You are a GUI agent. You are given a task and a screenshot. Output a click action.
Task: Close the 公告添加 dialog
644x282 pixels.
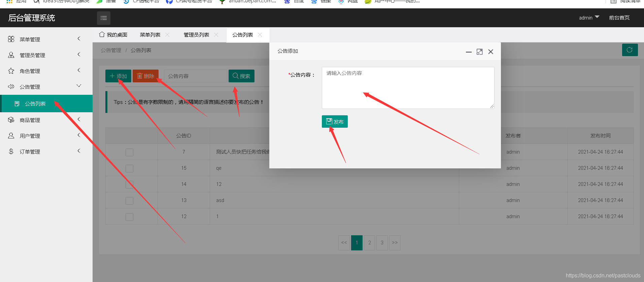pyautogui.click(x=491, y=52)
